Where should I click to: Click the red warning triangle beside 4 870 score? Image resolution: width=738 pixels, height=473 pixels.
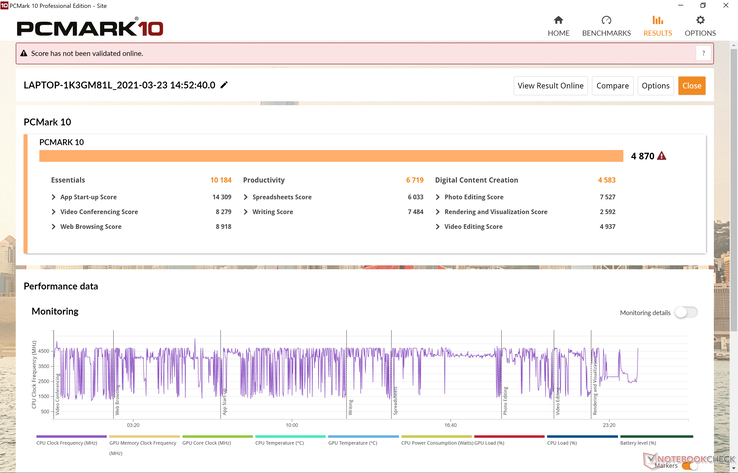pos(661,156)
